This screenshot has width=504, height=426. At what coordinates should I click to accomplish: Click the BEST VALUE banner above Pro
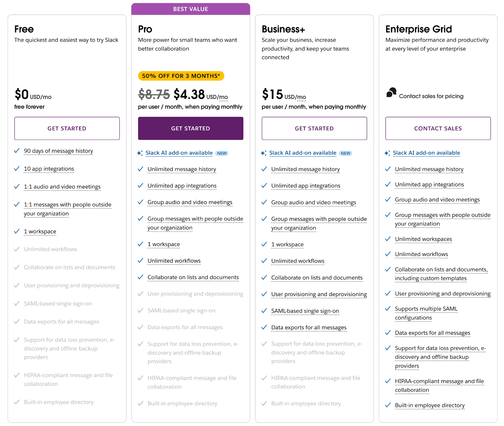[191, 9]
